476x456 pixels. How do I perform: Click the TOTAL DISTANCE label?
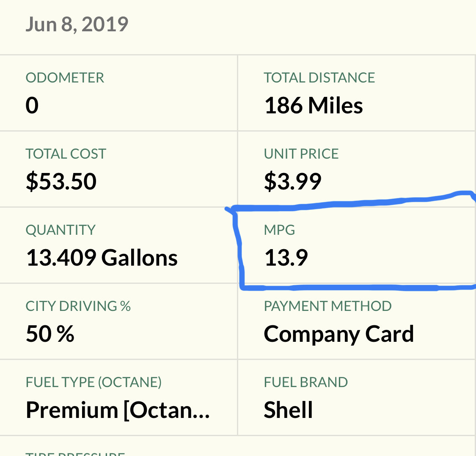click(x=319, y=78)
